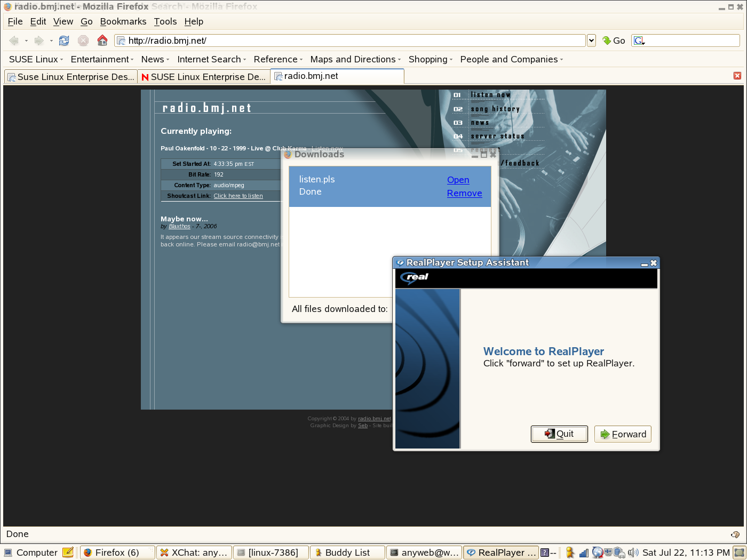Expand the URL bar history dropdown

click(x=591, y=41)
